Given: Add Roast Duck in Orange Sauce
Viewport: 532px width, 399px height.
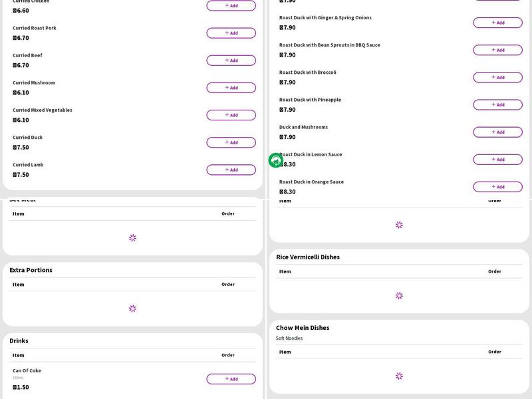Looking at the screenshot, I should [497, 187].
